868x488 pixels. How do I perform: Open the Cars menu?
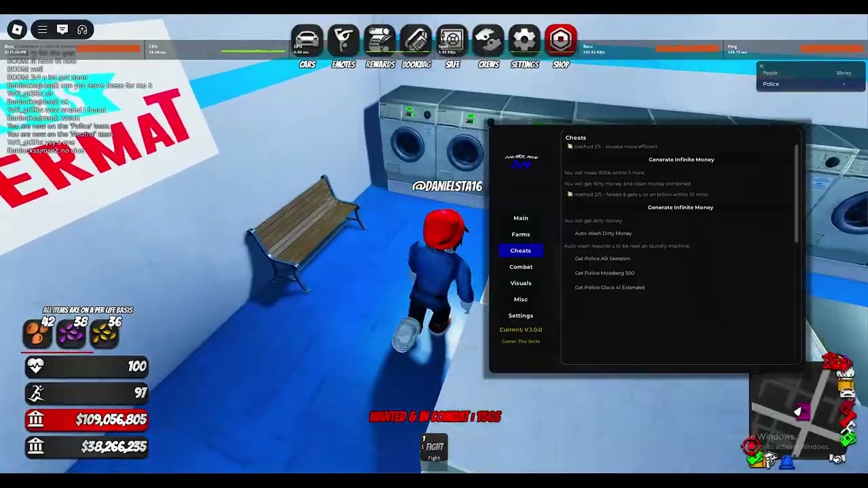coord(307,41)
